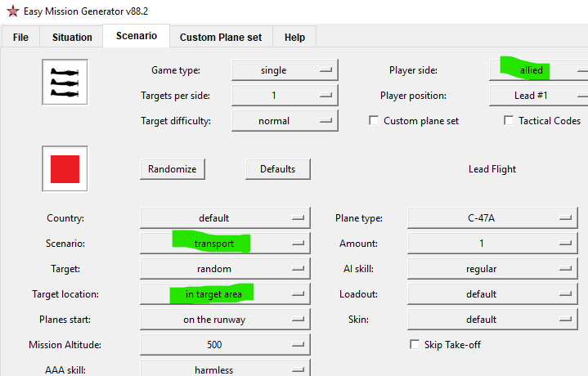Change the Target location dropdown
This screenshot has height=376, width=588.
225,293
